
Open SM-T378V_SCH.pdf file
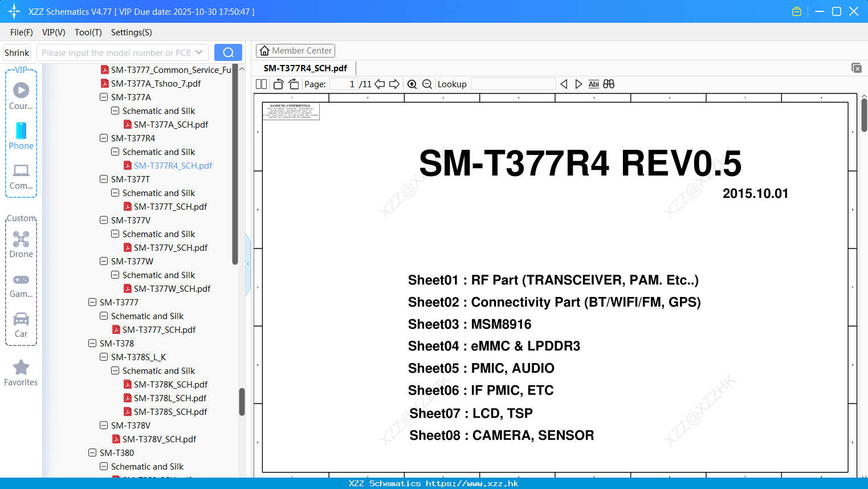click(x=154, y=439)
